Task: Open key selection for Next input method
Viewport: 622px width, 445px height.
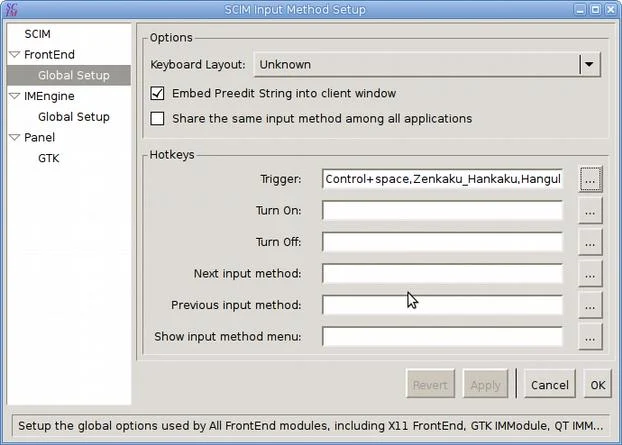Action: point(590,274)
